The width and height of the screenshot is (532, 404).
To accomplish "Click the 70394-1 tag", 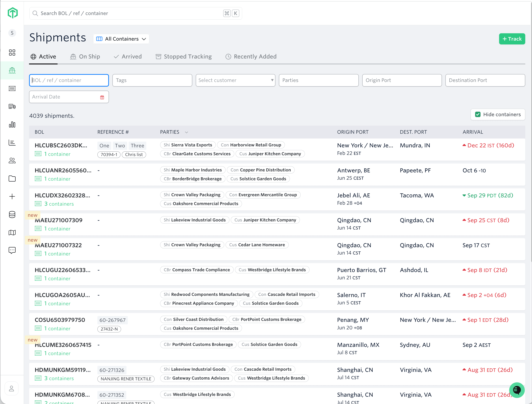I will 109,155.
